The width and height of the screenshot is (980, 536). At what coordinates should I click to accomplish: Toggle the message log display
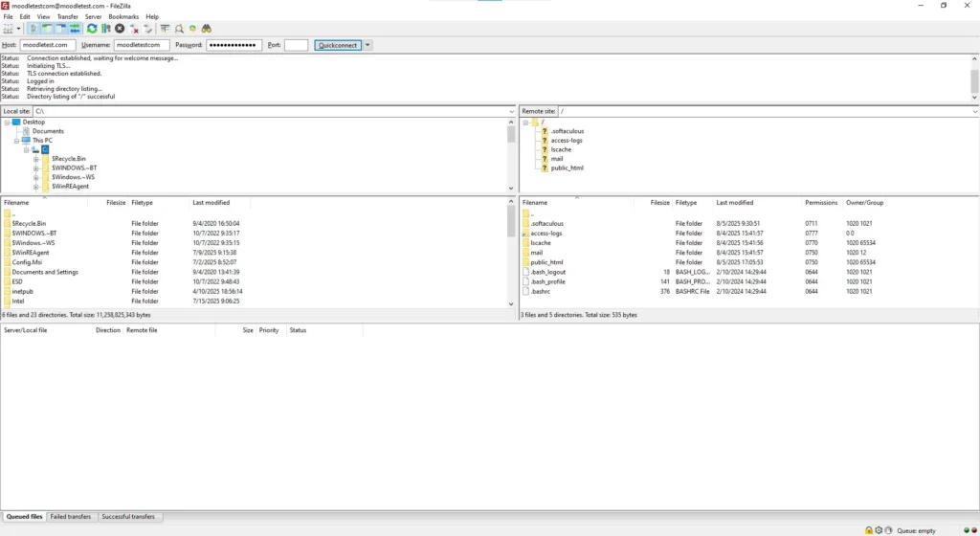(33, 29)
